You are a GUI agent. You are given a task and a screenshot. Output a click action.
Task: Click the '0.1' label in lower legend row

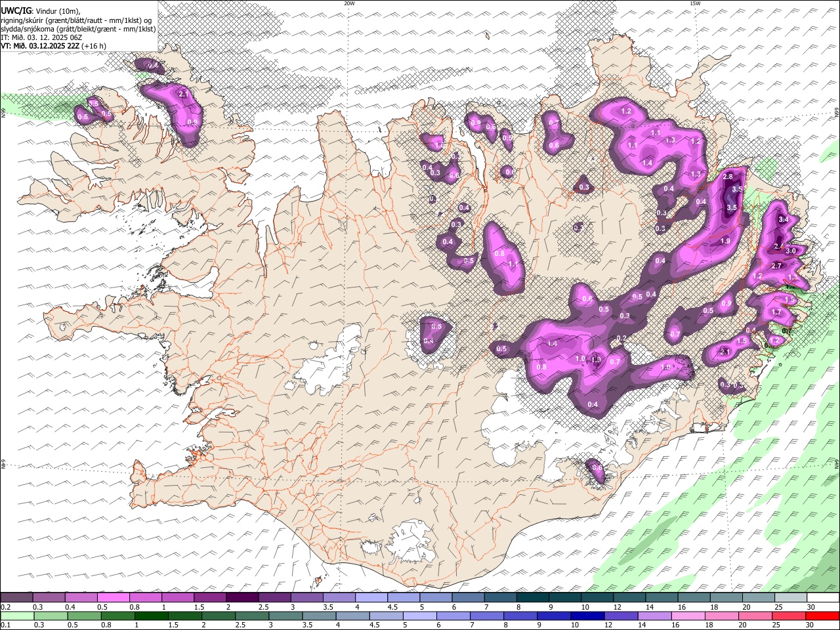pyautogui.click(x=5, y=625)
